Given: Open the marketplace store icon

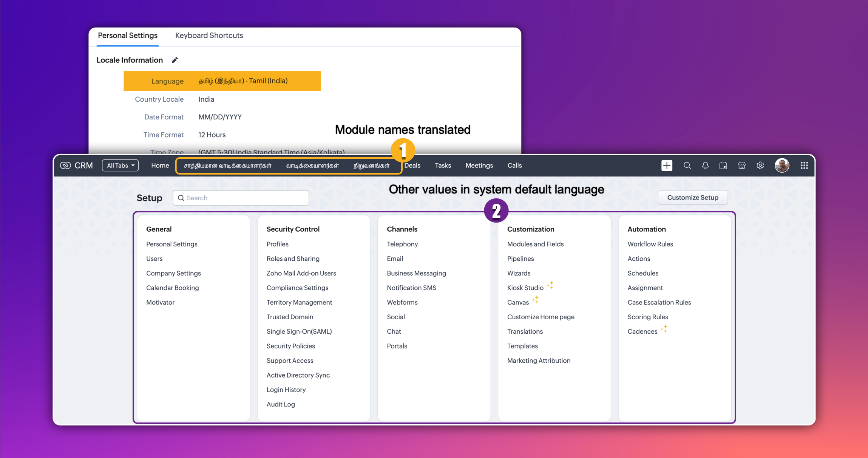Looking at the screenshot, I should pyautogui.click(x=742, y=166).
